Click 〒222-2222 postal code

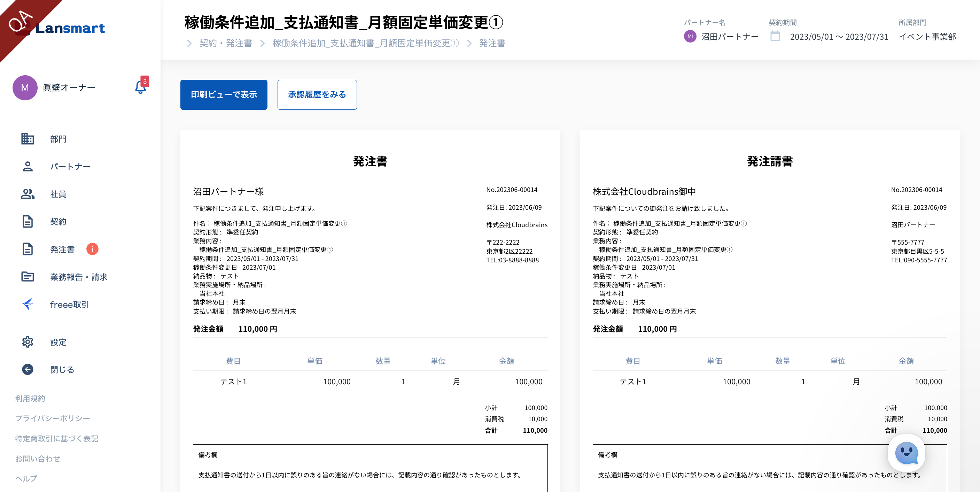[x=503, y=242]
